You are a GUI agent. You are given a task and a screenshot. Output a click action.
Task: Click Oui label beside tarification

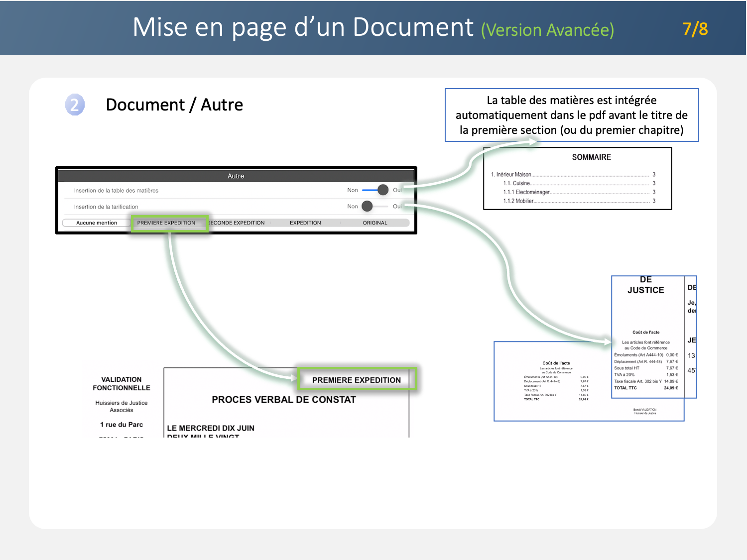(397, 207)
